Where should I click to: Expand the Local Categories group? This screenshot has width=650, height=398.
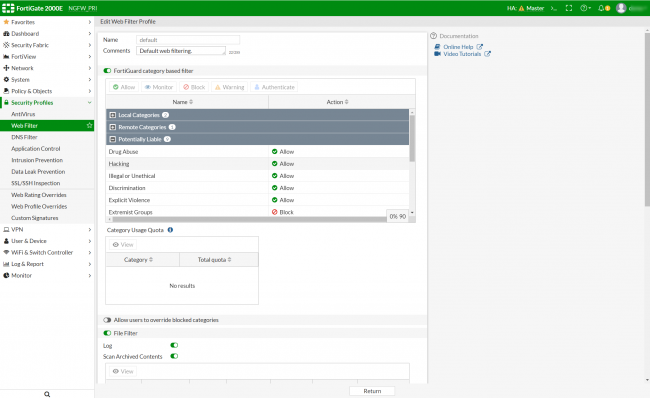(x=112, y=115)
